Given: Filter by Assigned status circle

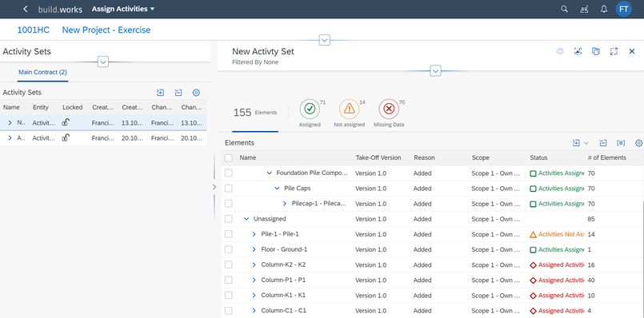Looking at the screenshot, I should pos(310,109).
